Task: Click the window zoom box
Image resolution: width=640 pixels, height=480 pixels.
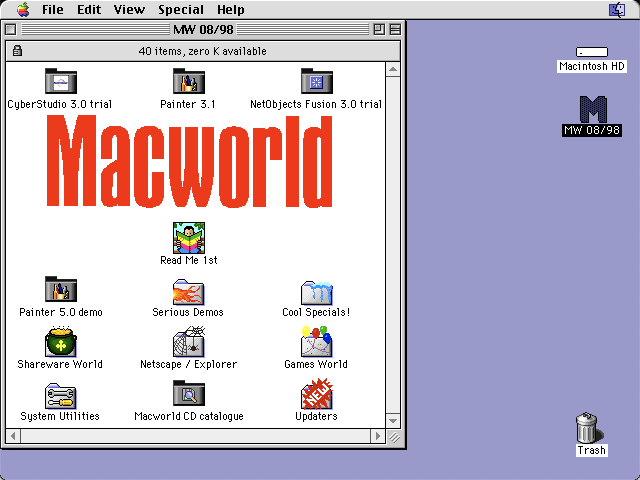Action: 379,29
